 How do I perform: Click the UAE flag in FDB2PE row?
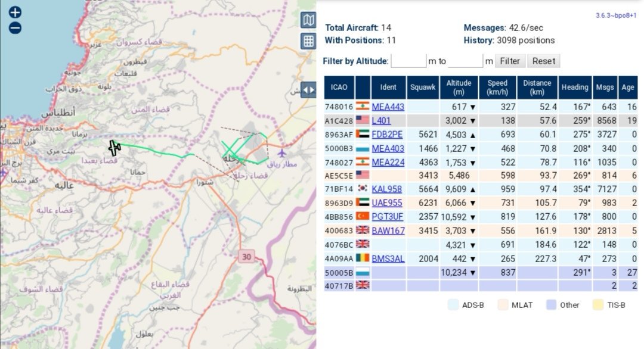point(363,134)
